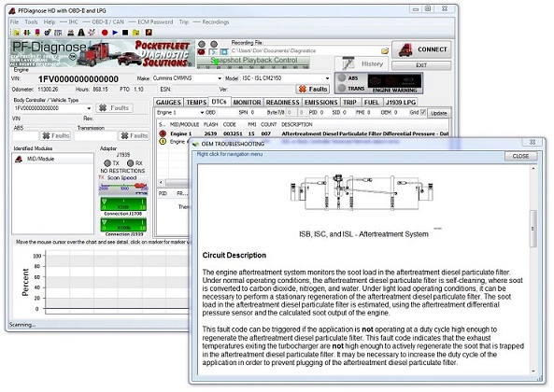The image size is (554, 392).
Task: Click the traffic cone icon in toolbar
Action: coord(81,33)
